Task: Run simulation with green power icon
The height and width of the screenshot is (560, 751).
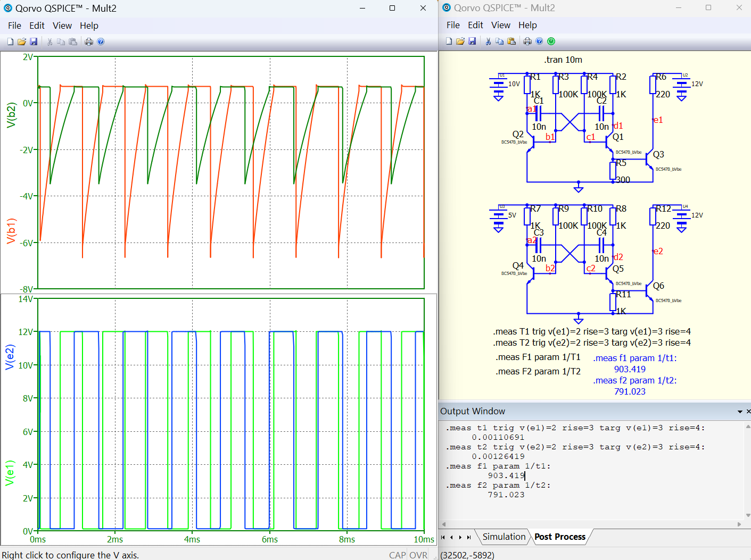Action: pyautogui.click(x=551, y=41)
